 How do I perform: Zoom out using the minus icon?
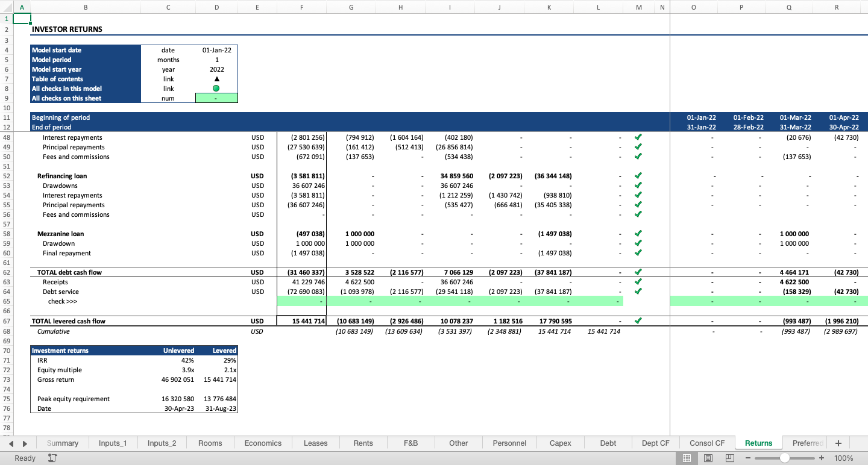pos(749,458)
